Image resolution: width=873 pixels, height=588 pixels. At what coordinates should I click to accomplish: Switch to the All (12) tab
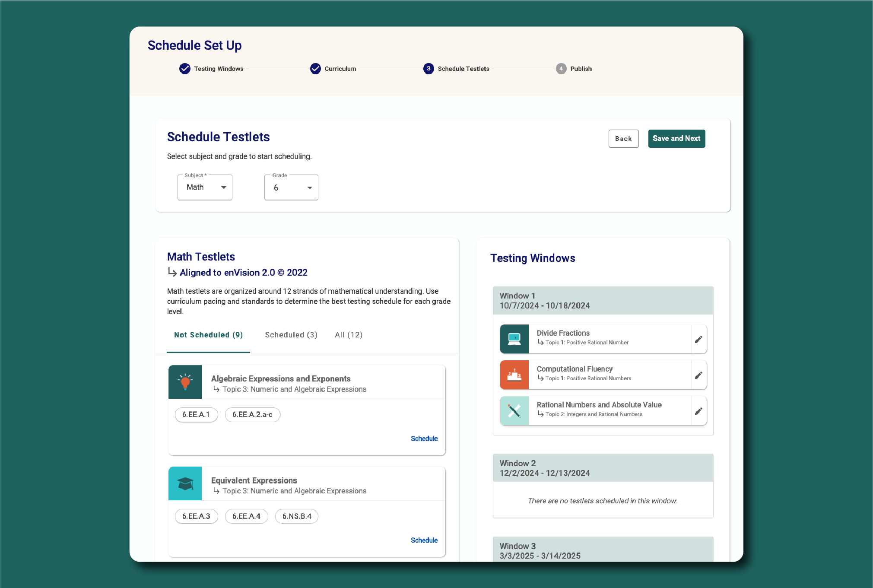click(349, 335)
